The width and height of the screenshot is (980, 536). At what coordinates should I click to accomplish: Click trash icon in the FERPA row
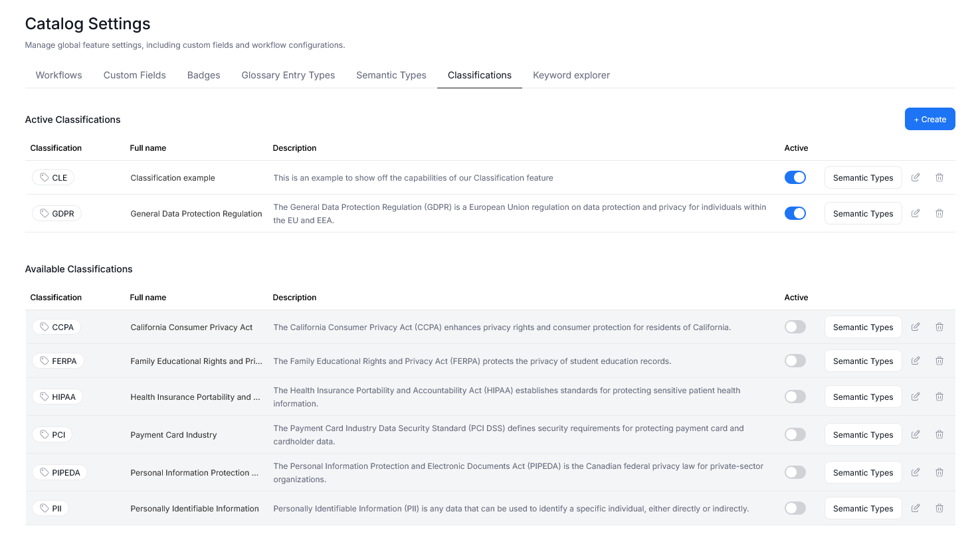pos(939,361)
